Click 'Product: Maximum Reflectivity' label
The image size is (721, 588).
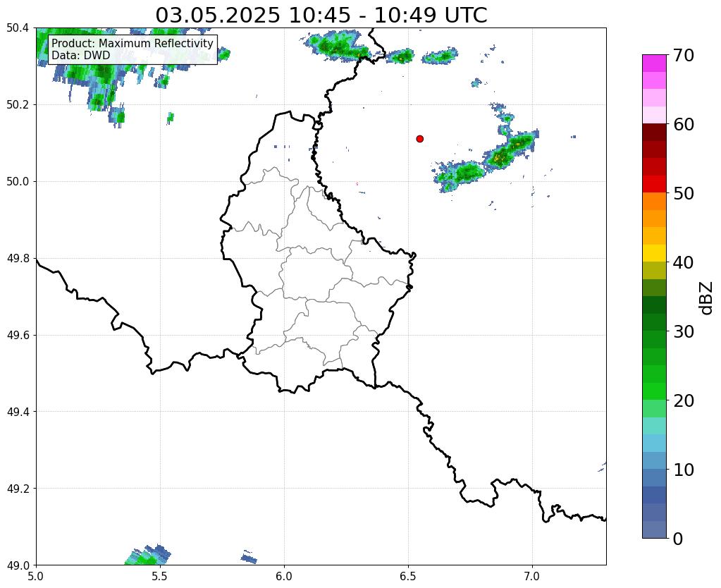133,43
